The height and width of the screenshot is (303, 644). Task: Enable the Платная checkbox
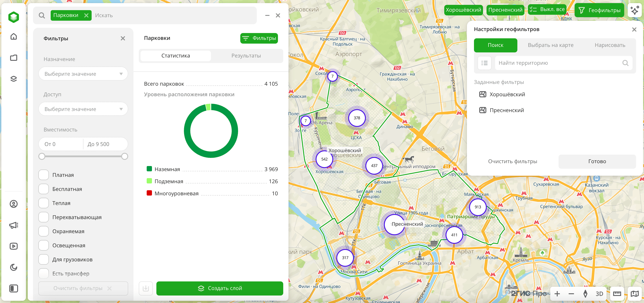coord(44,175)
